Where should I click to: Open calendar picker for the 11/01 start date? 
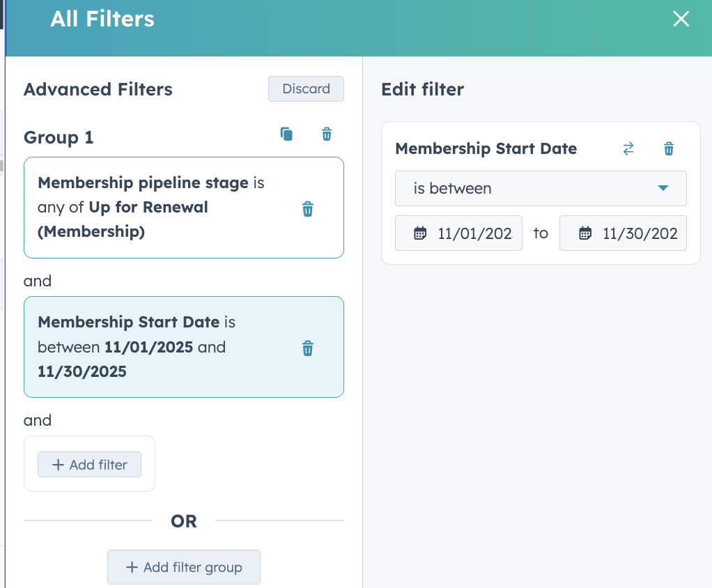[420, 233]
